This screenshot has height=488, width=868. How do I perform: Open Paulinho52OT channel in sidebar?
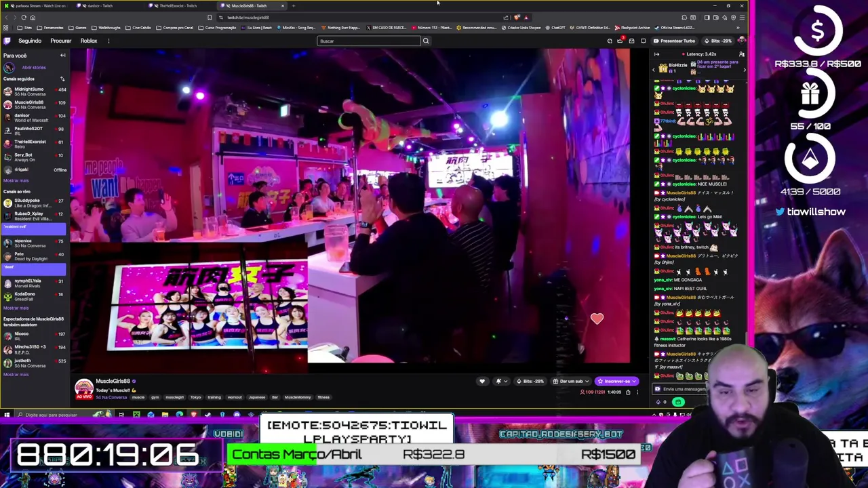pos(34,130)
